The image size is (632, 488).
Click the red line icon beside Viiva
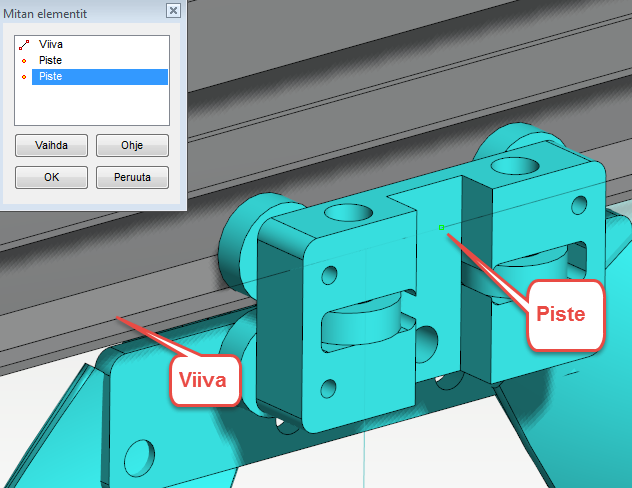tap(24, 45)
